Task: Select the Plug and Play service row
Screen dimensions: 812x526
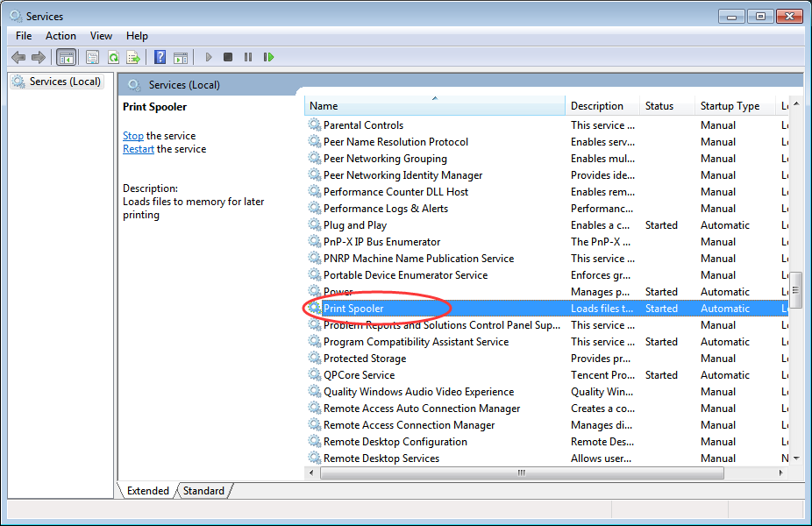Action: [x=355, y=225]
